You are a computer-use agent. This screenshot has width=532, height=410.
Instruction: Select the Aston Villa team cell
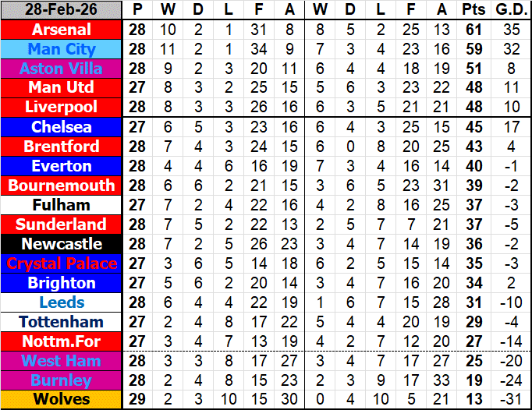(x=62, y=69)
